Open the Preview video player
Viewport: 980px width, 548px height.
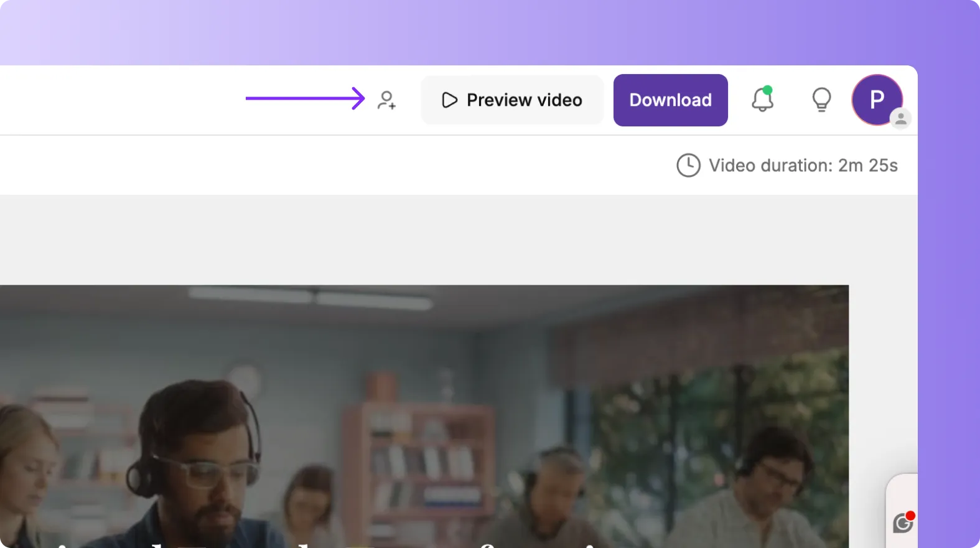pos(512,100)
